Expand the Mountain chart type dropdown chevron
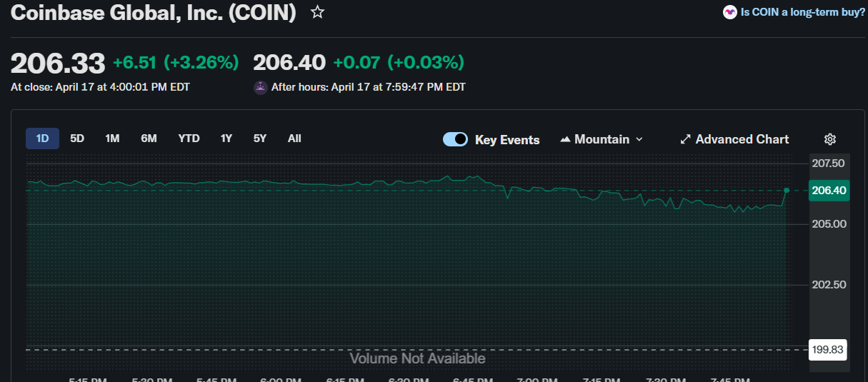This screenshot has width=868, height=382. click(x=639, y=139)
